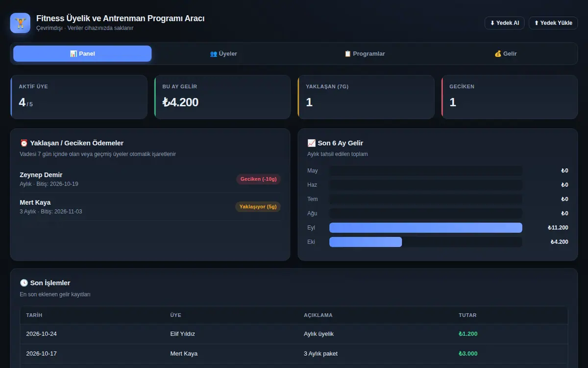Click the weightlifter app logo icon
The width and height of the screenshot is (588, 368).
pyautogui.click(x=20, y=23)
